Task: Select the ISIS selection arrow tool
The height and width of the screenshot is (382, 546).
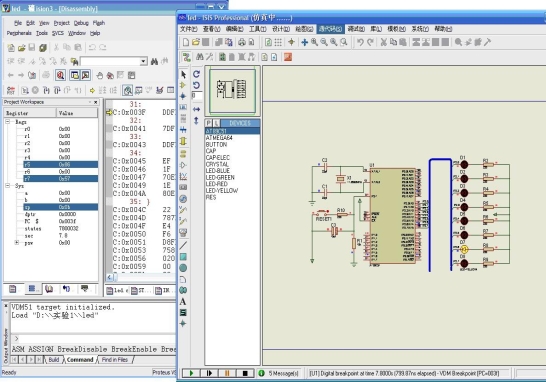Action: click(x=184, y=75)
